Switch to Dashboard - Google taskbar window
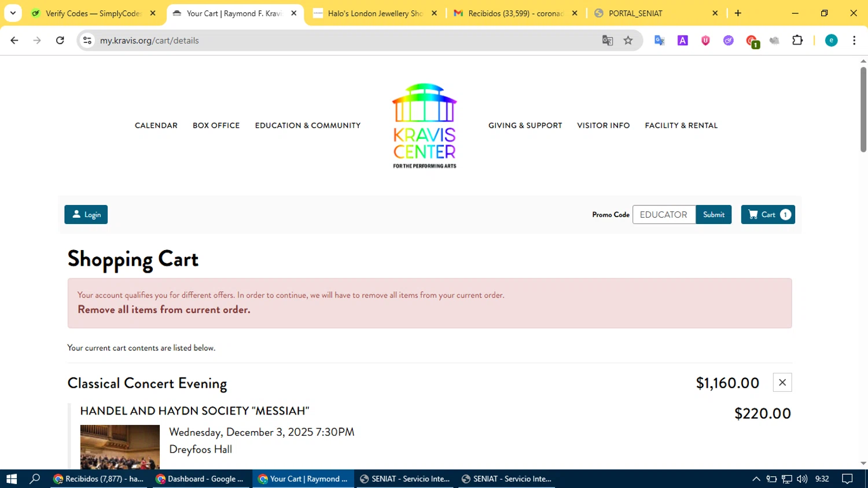 (x=201, y=479)
